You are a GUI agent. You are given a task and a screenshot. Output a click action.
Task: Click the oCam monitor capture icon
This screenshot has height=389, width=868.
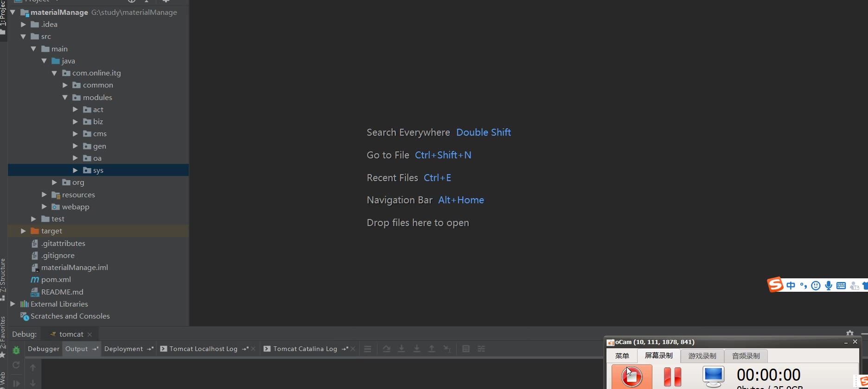[x=713, y=376]
